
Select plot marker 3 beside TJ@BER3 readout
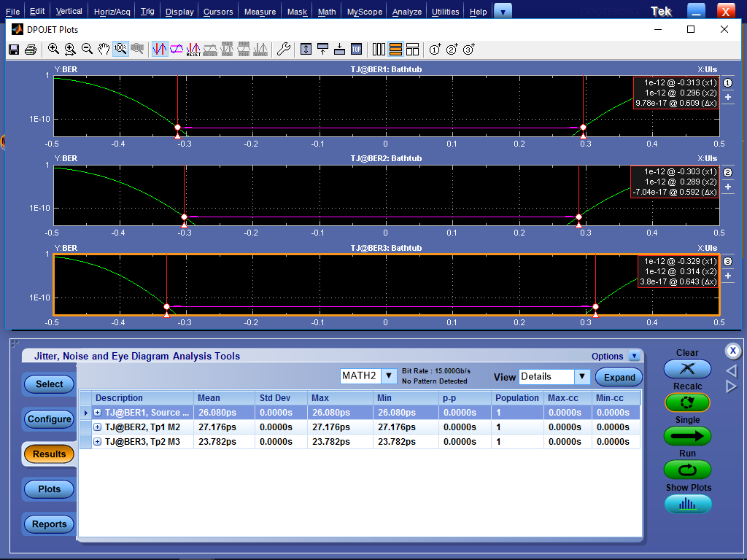(727, 262)
